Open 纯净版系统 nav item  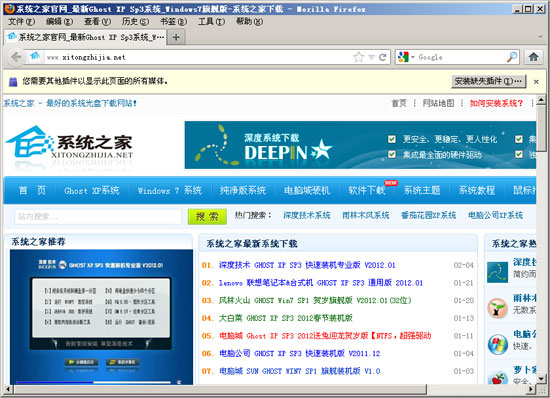coord(243,190)
